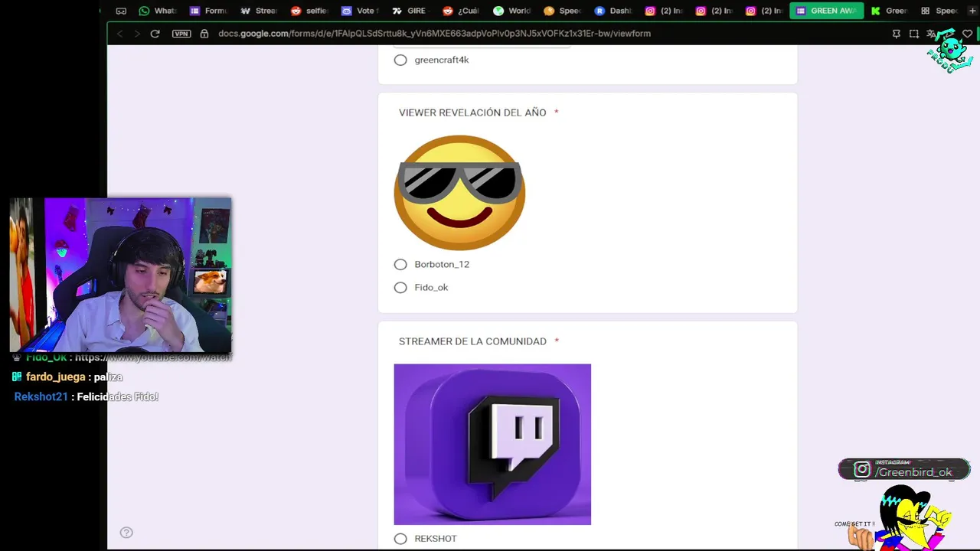Switch to the WhatsApp tab

158,11
